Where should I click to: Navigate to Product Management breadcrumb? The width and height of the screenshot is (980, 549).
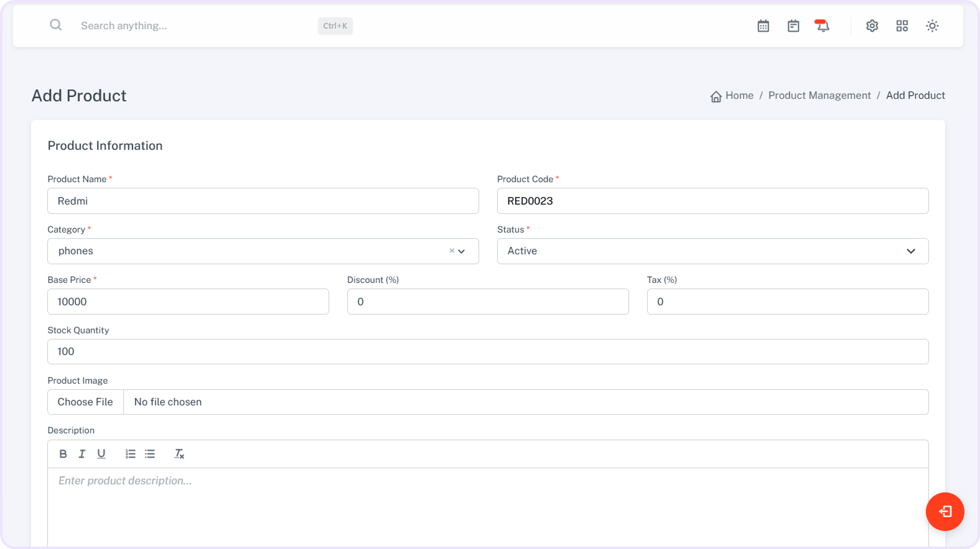pyautogui.click(x=819, y=95)
